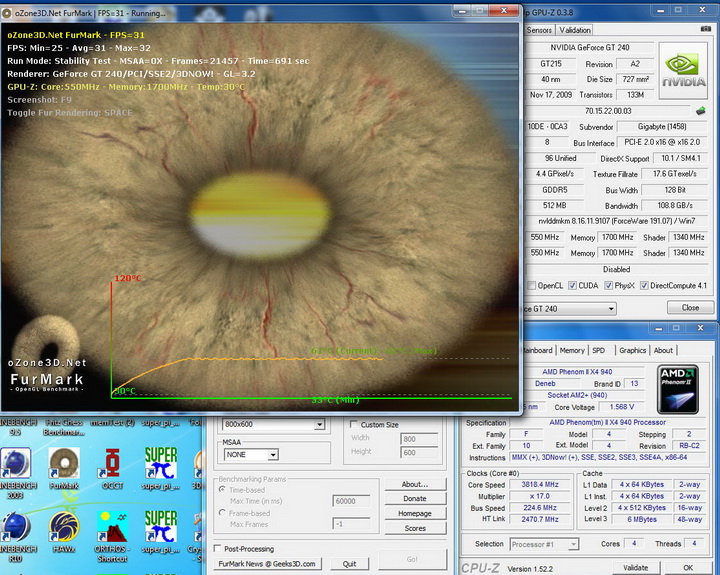
Task: Switch to the Validation tab in GPU-Z
Action: [575, 30]
